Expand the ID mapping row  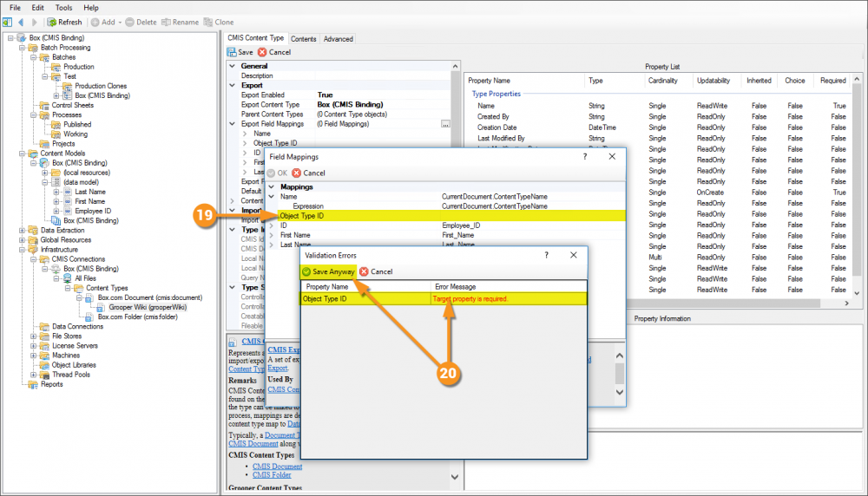point(271,225)
